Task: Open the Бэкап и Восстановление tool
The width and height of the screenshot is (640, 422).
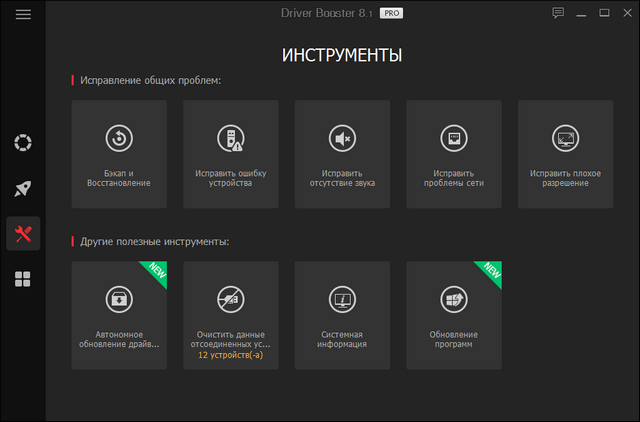Action: (x=119, y=154)
